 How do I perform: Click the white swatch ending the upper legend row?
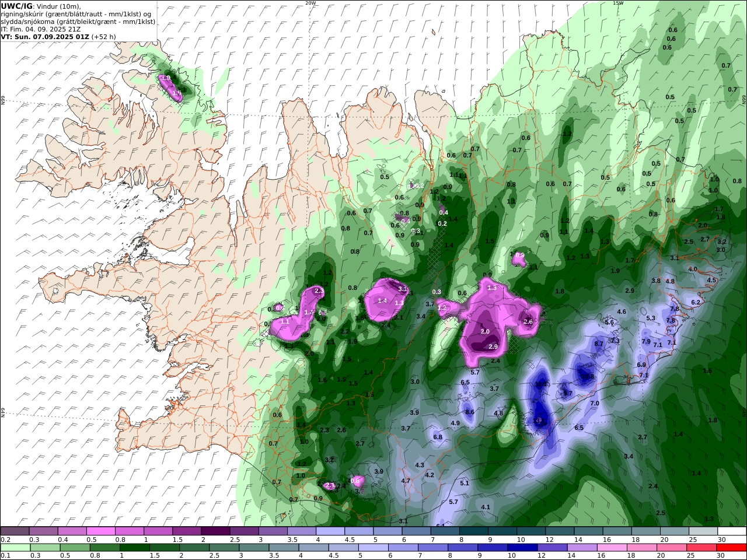tap(732, 531)
